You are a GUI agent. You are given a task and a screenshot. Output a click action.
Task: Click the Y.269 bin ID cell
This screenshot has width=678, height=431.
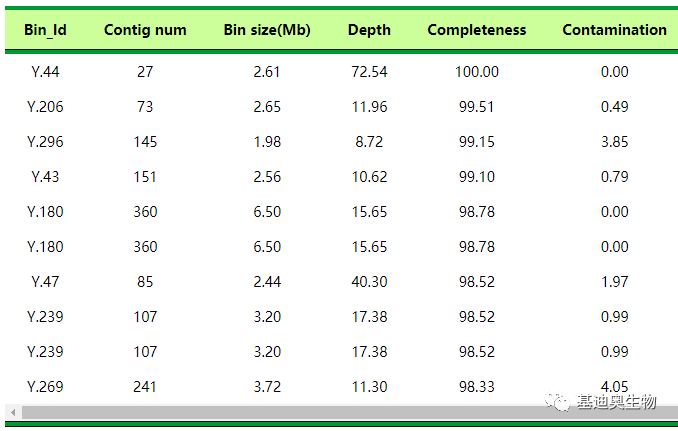(45, 387)
